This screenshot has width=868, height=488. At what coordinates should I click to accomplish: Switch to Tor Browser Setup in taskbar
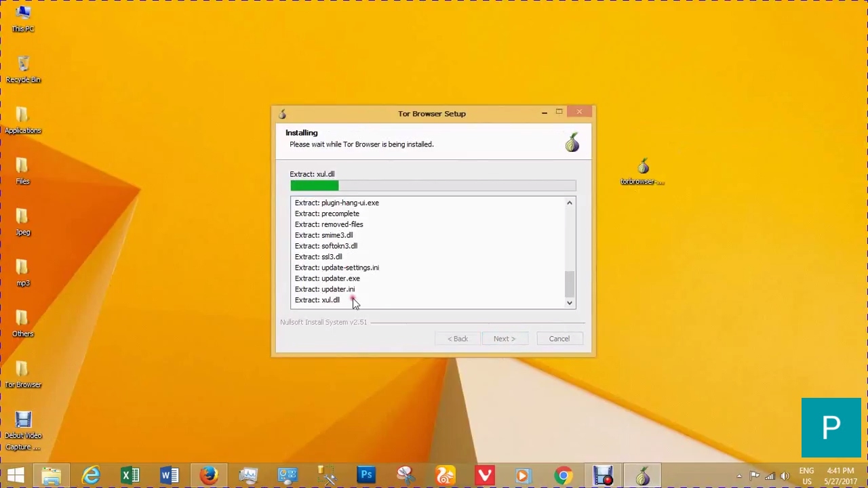tap(642, 476)
